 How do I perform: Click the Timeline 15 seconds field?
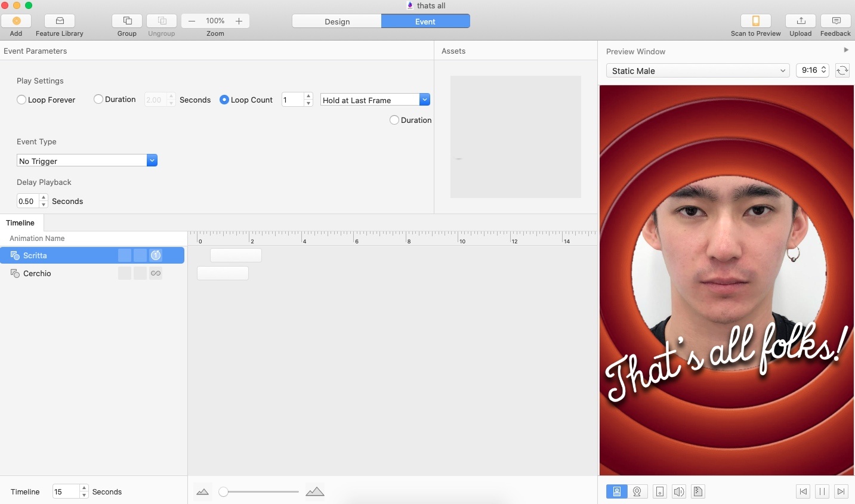coord(66,491)
